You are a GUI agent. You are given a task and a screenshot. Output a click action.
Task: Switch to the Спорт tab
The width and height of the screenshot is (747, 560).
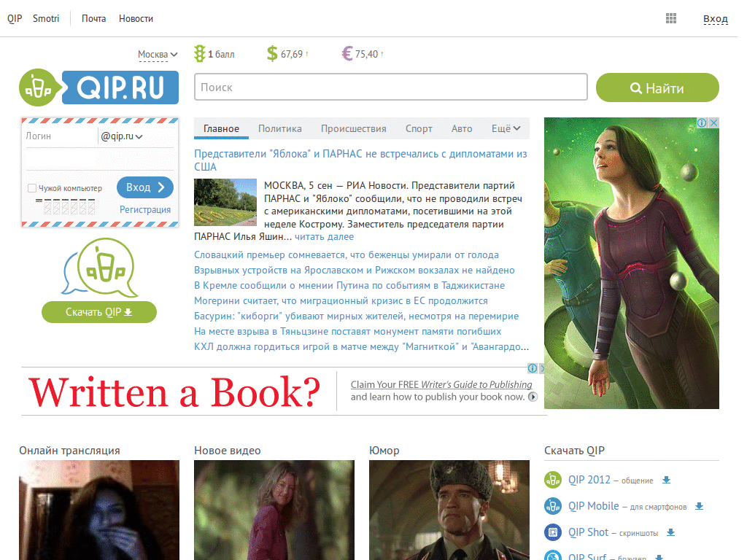coord(419,128)
